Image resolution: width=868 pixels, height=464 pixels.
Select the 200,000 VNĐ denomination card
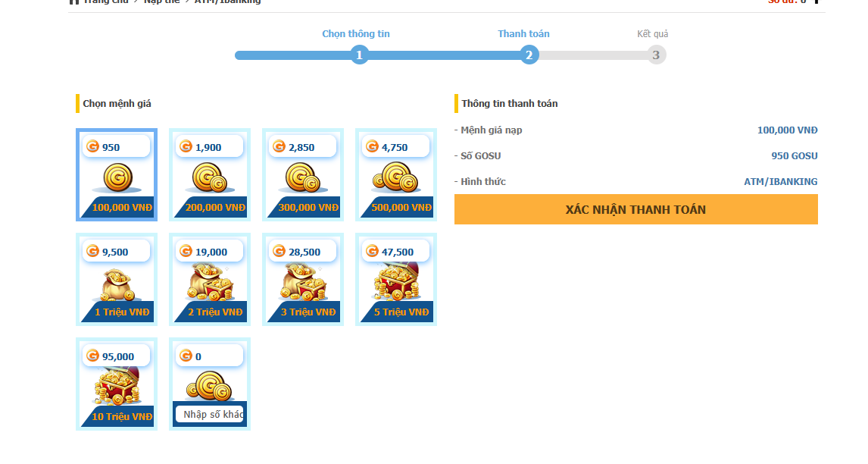210,174
